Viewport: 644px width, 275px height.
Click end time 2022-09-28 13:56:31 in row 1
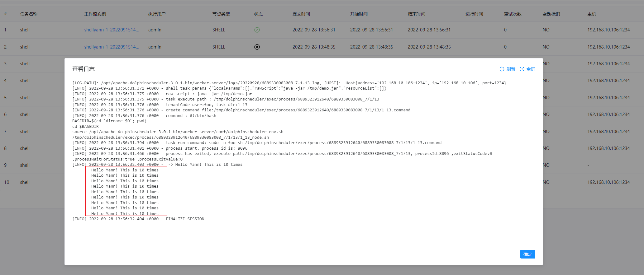click(x=429, y=30)
